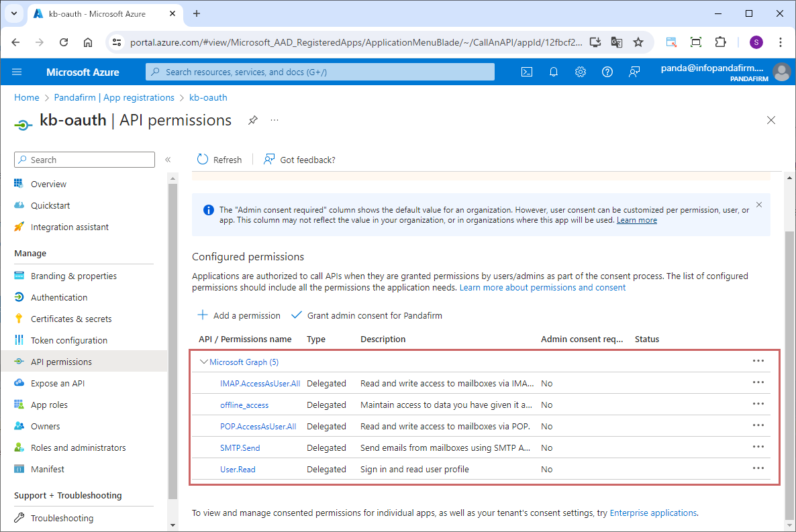Click Add a permission
796x532 pixels.
pos(239,315)
